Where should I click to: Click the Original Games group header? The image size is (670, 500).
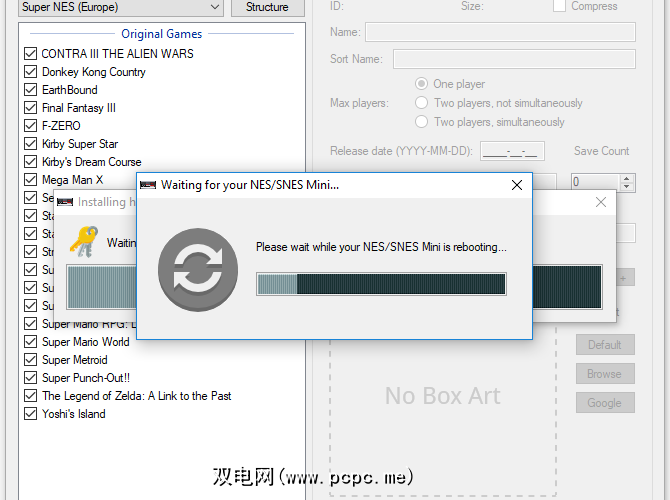click(x=162, y=34)
